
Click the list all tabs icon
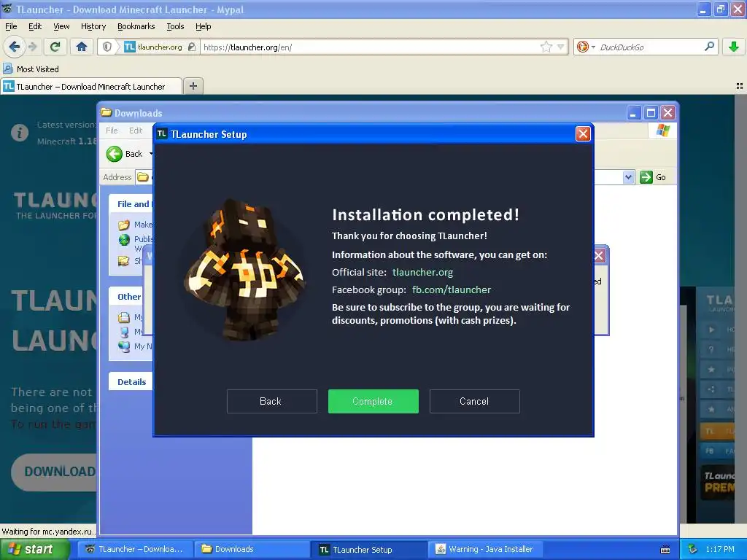740,86
